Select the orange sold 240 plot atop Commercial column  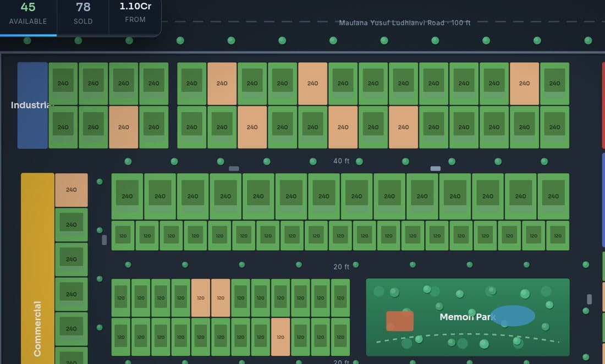(71, 190)
